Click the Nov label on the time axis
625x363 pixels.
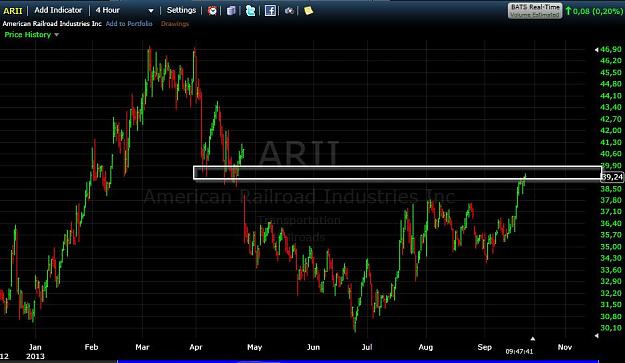click(x=565, y=347)
